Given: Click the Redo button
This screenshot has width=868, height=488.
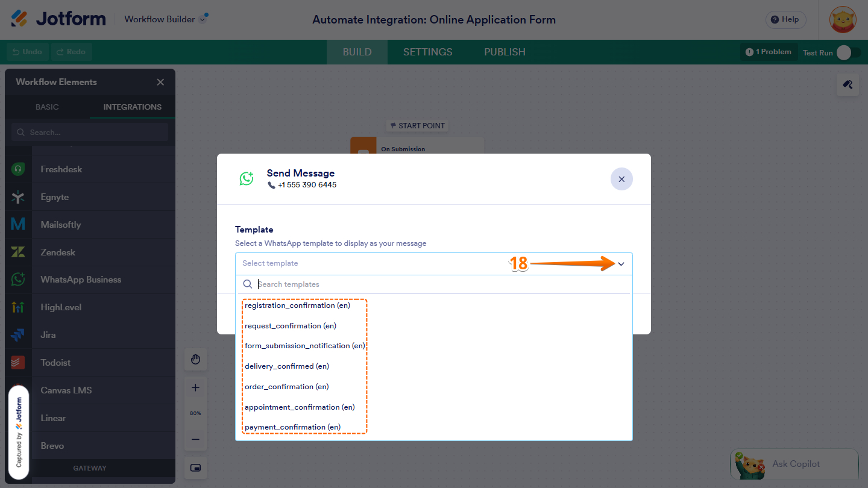Looking at the screenshot, I should click(x=71, y=52).
